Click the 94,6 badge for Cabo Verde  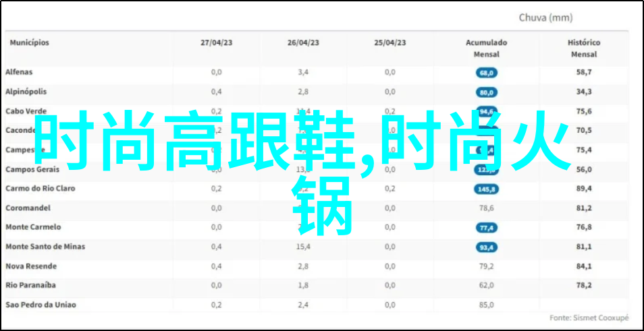486,111
